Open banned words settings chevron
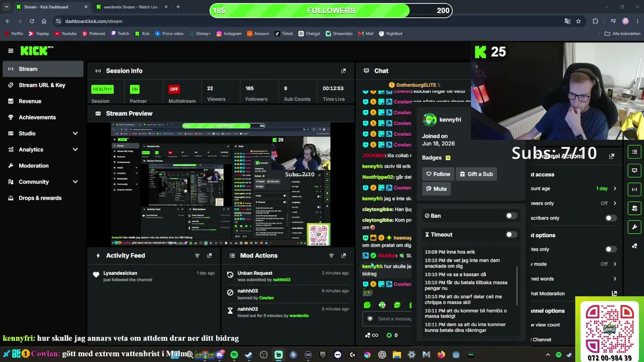Viewport: 644px width, 362px height. pyautogui.click(x=614, y=279)
